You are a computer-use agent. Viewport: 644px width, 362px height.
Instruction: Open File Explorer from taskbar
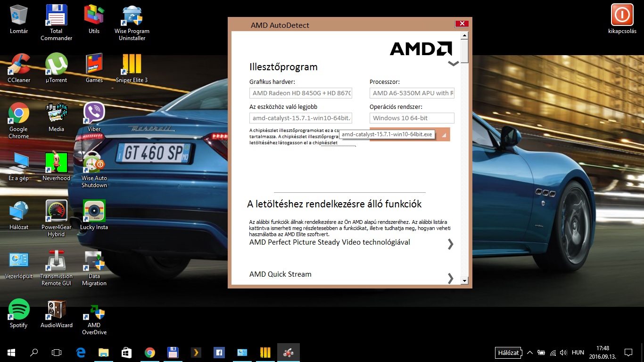104,352
